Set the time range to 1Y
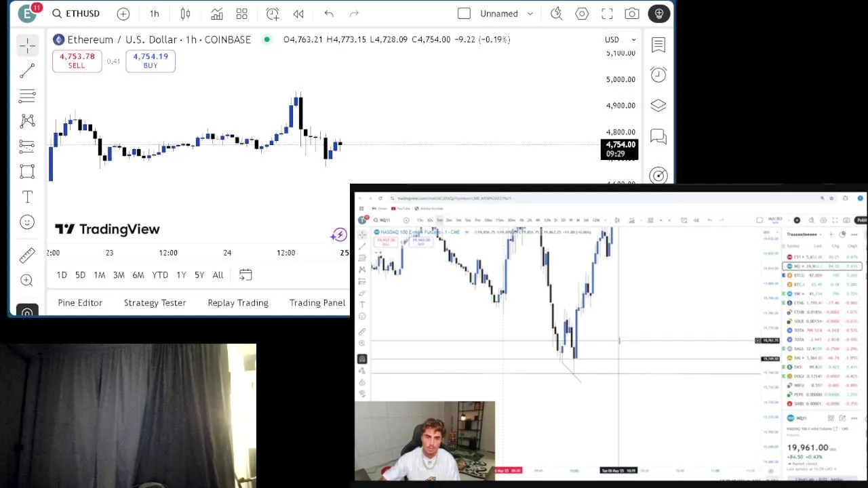Viewport: 868px width, 488px height. pos(181,274)
